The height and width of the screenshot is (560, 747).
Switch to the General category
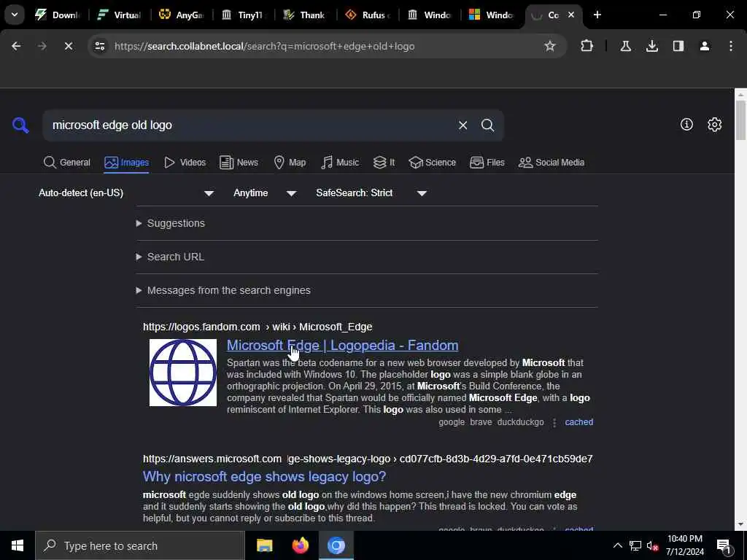click(66, 163)
